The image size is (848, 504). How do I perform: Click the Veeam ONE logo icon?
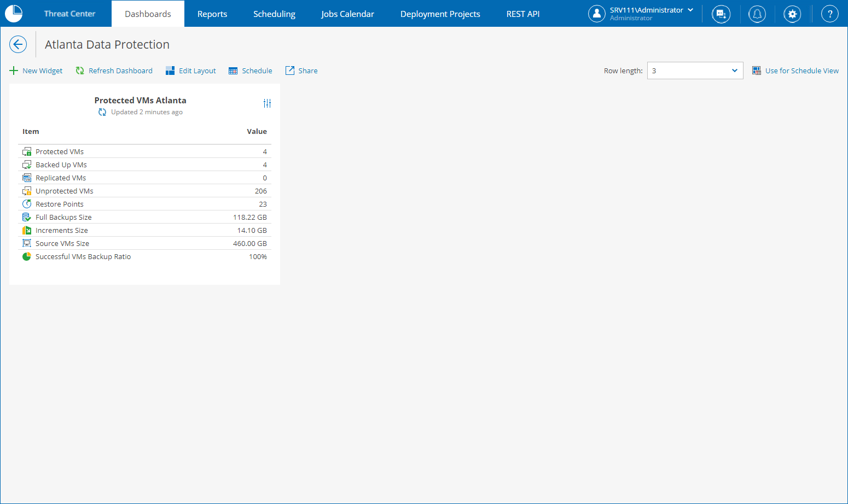14,13
